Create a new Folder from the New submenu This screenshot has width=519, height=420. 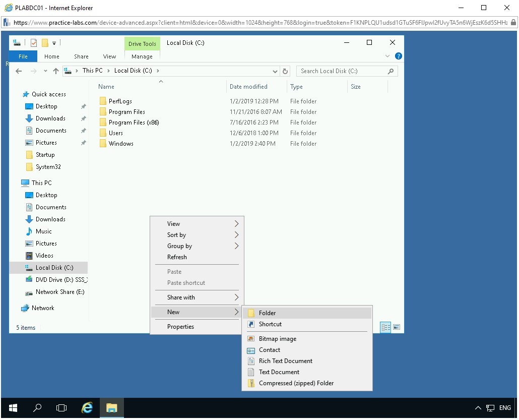[307, 313]
